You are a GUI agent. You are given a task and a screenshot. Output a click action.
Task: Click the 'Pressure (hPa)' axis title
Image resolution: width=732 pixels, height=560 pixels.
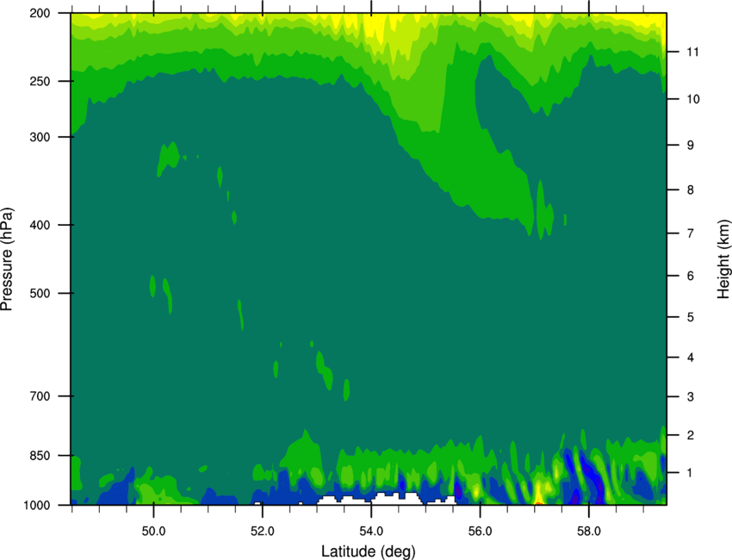coord(7,259)
